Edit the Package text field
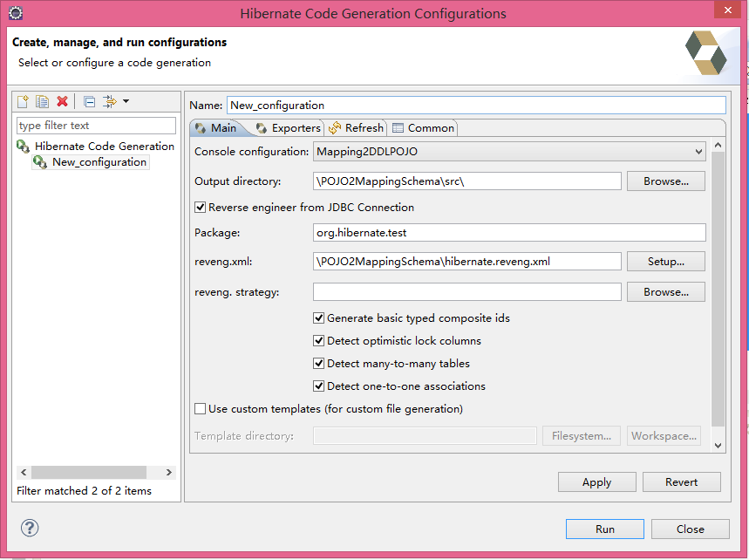749x560 pixels. (x=509, y=233)
